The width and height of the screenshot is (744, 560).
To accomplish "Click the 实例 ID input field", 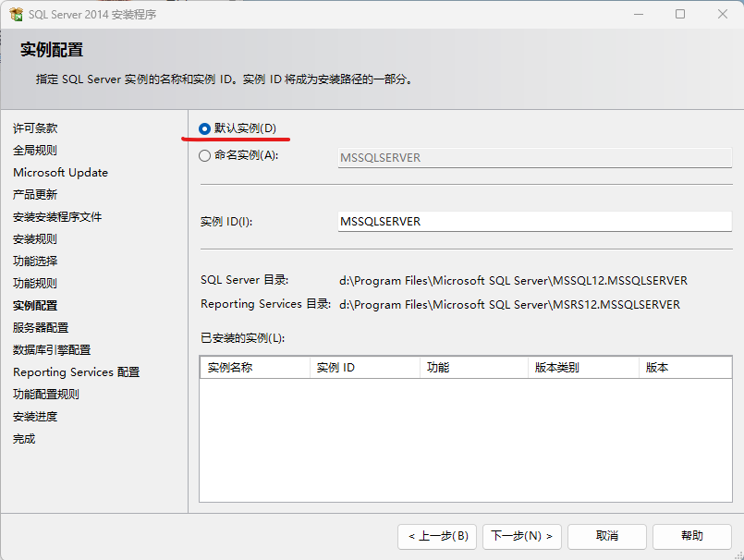I will tap(535, 222).
